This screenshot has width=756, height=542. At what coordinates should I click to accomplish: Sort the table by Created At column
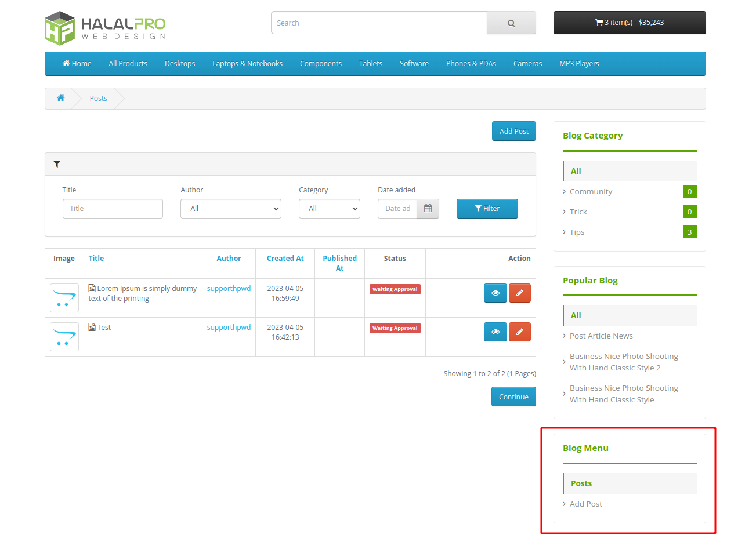[x=285, y=259]
